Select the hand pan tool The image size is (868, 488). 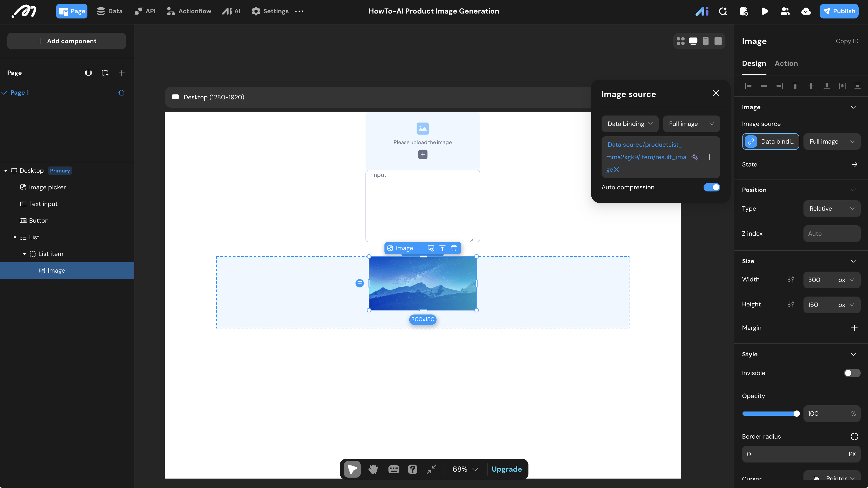[373, 469]
